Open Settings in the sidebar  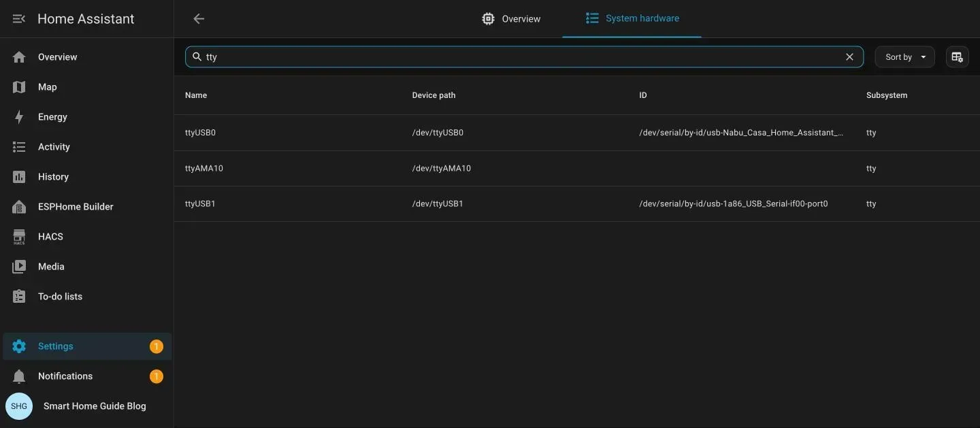pyautogui.click(x=87, y=346)
